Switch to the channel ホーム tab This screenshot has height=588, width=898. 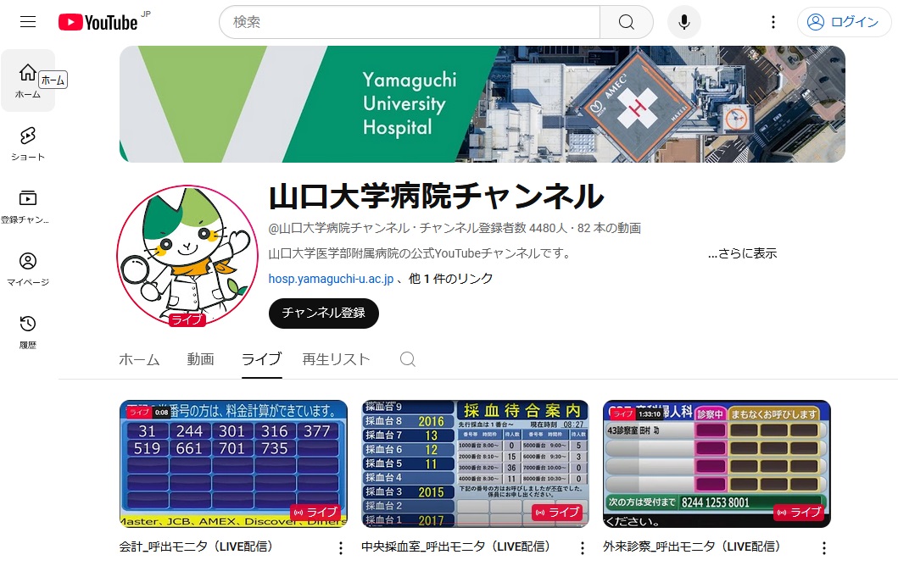(139, 359)
